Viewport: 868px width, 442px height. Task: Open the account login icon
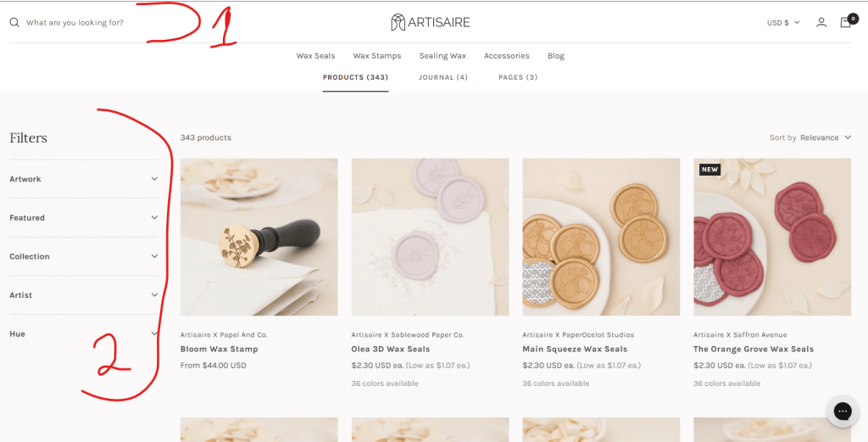[821, 23]
